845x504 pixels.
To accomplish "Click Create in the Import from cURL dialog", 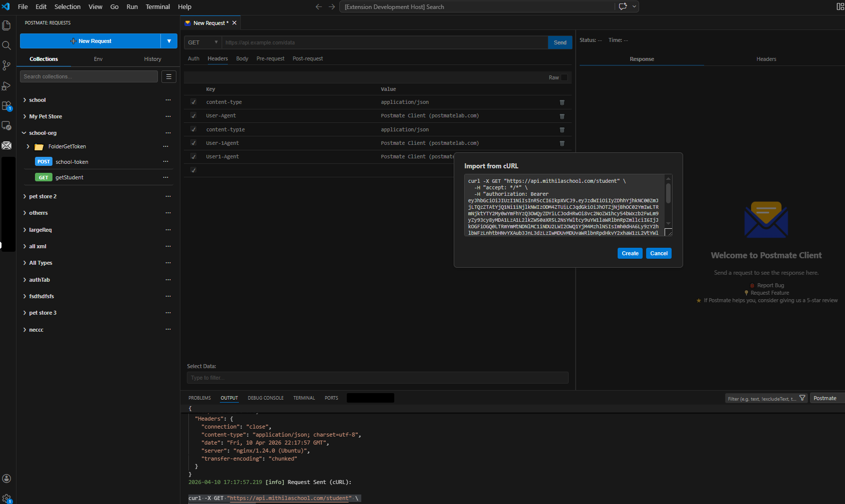I will pyautogui.click(x=630, y=253).
